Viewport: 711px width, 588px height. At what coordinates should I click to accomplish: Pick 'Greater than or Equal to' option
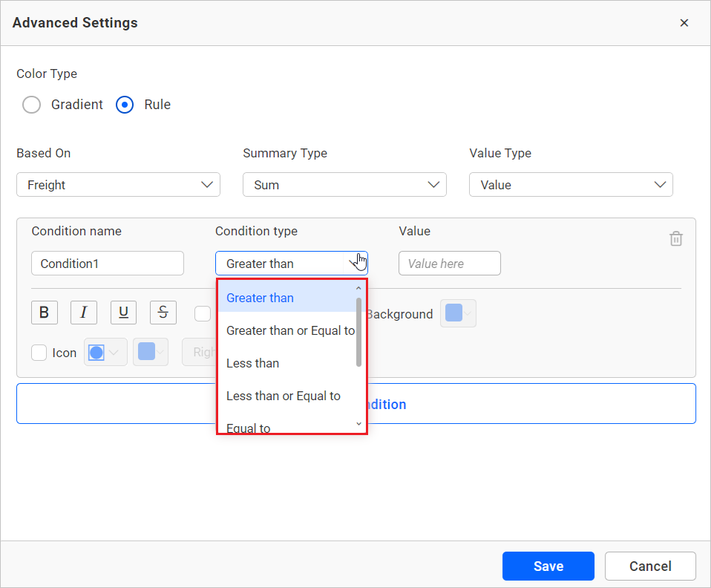click(290, 330)
